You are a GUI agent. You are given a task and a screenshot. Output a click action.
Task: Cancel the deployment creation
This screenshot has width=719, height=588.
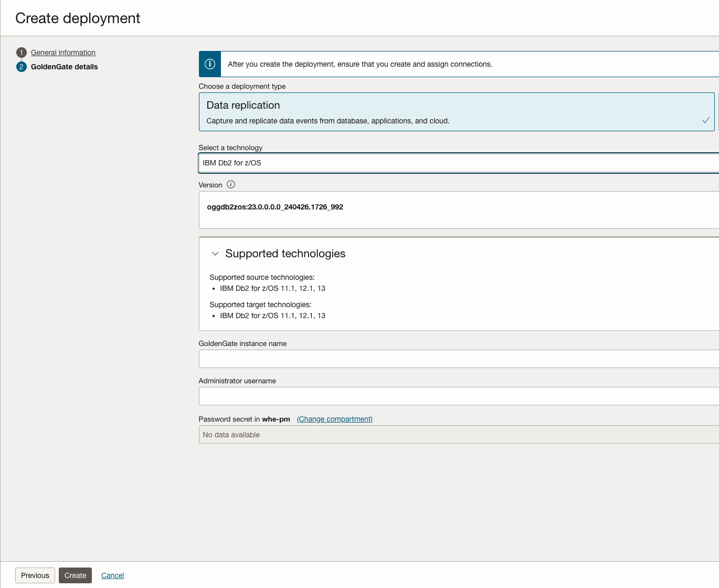tap(112, 575)
